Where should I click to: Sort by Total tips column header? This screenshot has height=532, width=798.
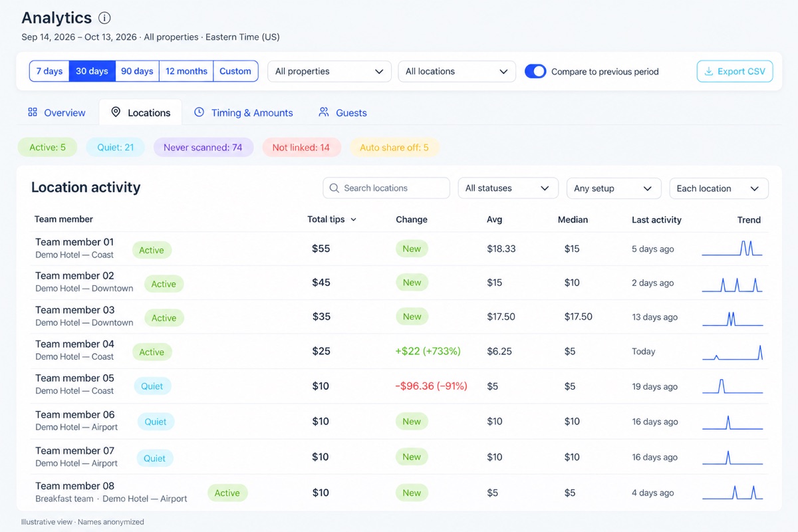(x=332, y=219)
